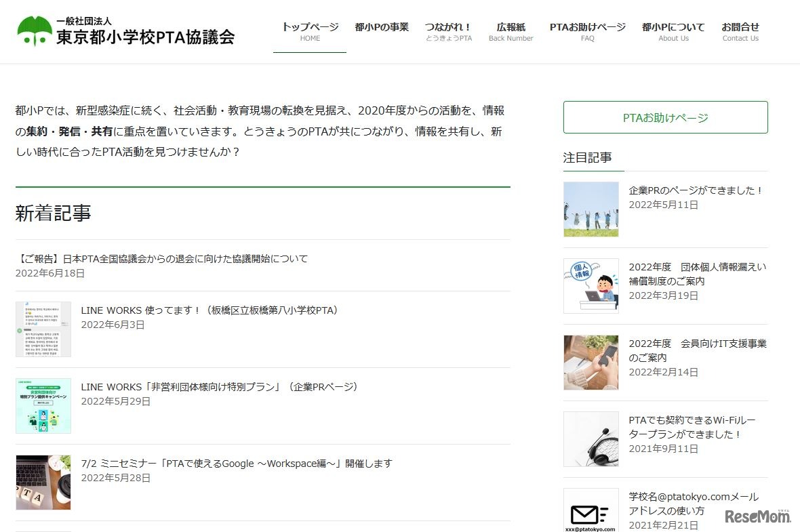
Task: Open 都小Pについて About Us page
Action: [673, 32]
